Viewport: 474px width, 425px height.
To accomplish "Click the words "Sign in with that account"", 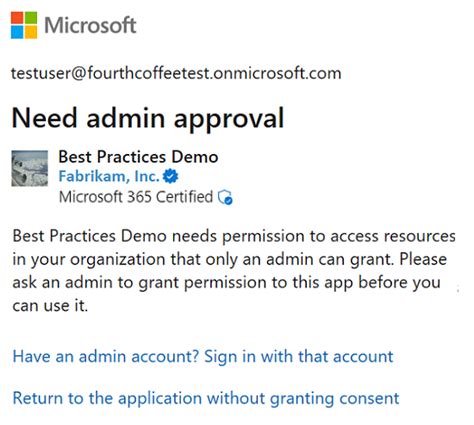I will coord(298,356).
